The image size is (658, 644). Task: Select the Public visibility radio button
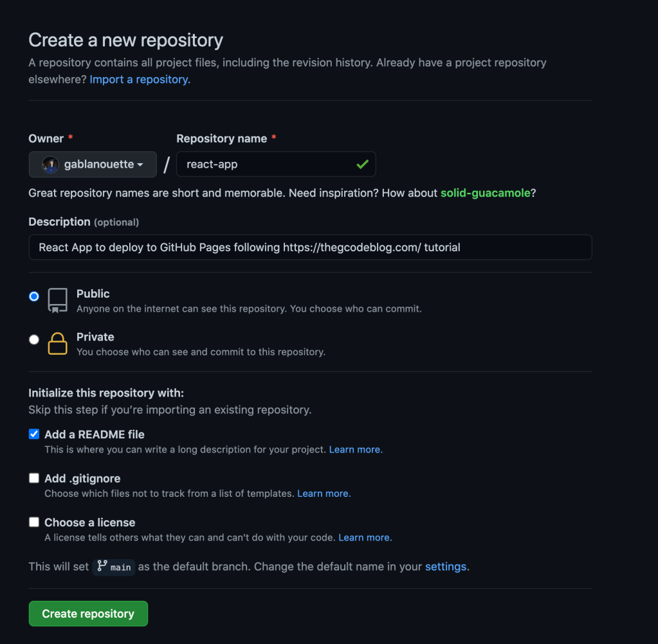pos(34,296)
